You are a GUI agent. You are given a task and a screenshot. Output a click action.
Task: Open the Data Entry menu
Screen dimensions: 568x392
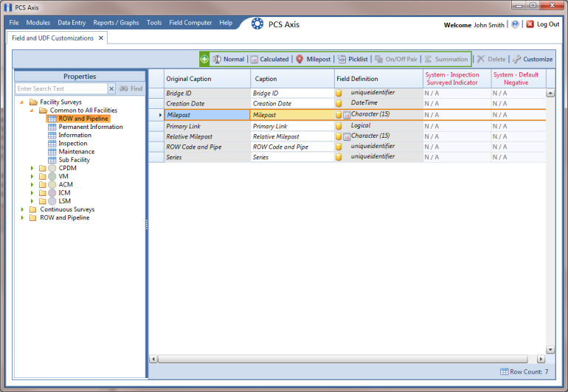[72, 22]
